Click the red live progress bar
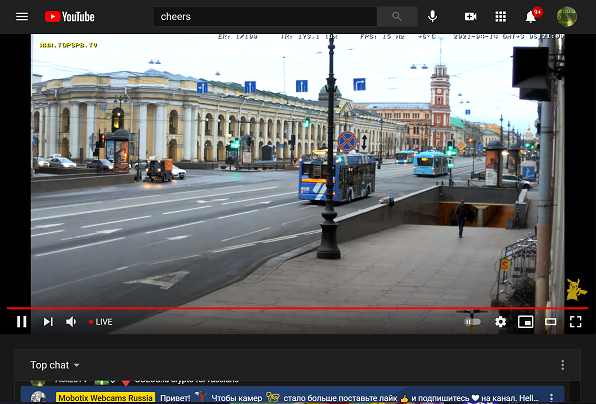 (297, 308)
